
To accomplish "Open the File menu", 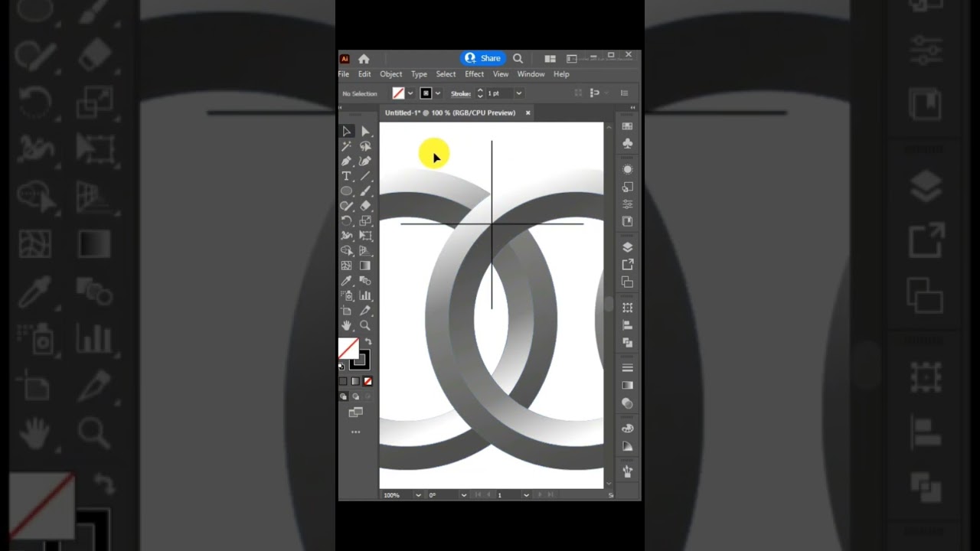I will pyautogui.click(x=344, y=74).
